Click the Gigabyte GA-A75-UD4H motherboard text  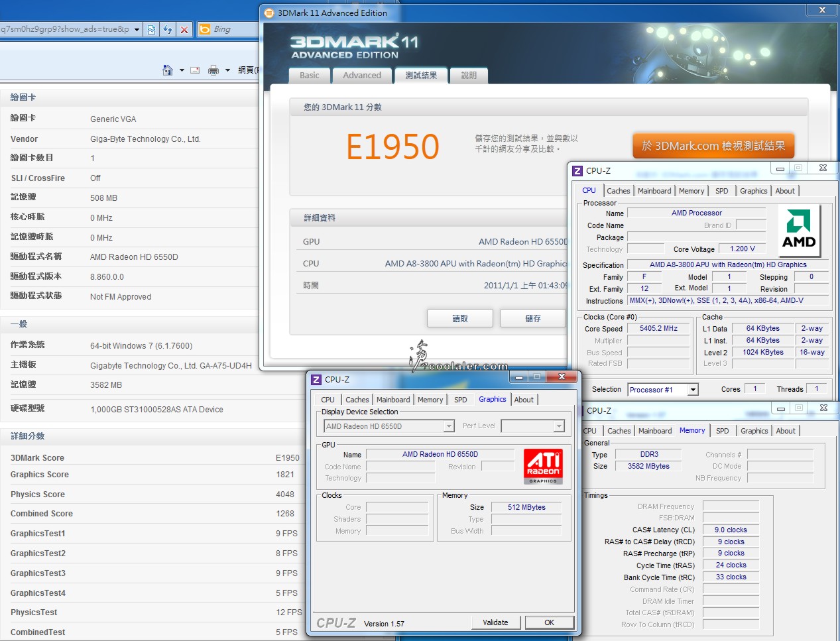[171, 366]
